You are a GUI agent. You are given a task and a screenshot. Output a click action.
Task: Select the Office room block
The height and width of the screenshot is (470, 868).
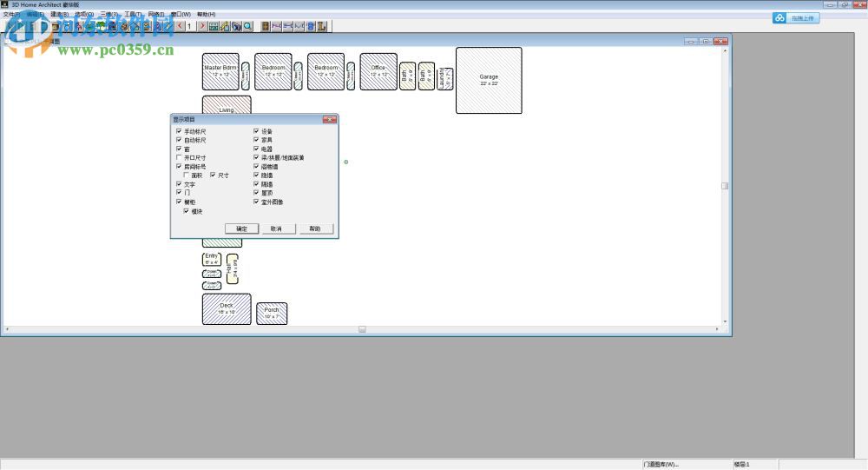point(378,71)
